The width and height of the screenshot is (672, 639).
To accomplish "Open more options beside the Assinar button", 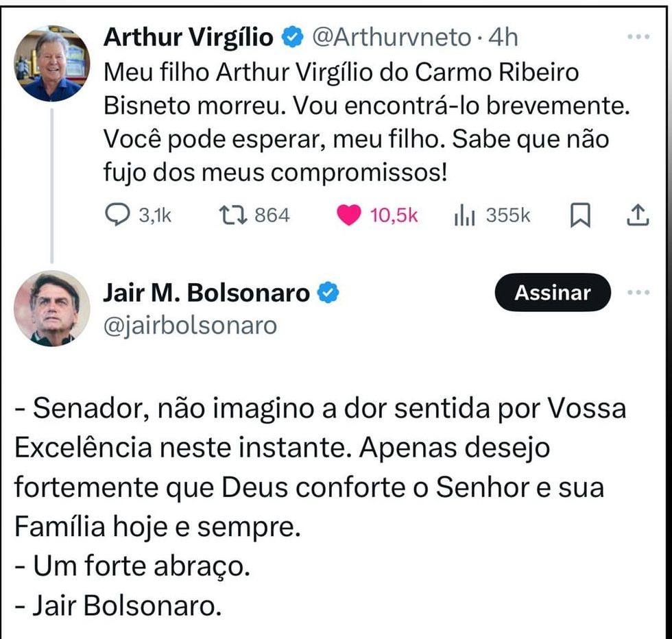I will click(x=638, y=293).
